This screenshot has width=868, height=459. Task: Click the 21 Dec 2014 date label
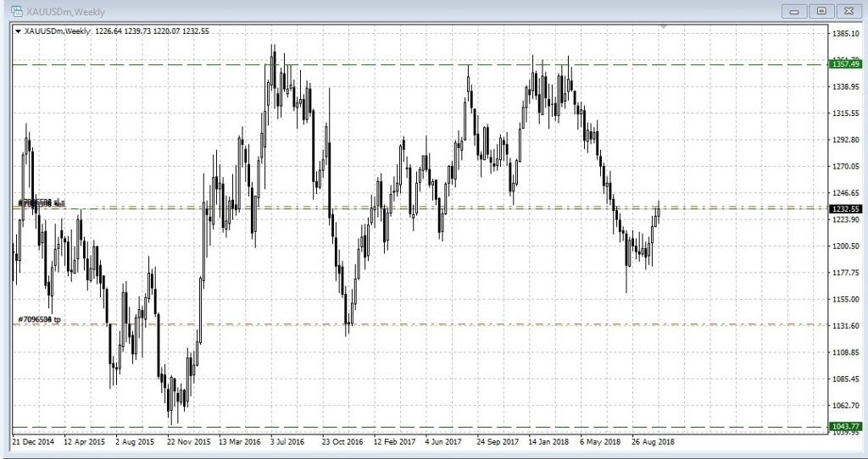(x=35, y=441)
